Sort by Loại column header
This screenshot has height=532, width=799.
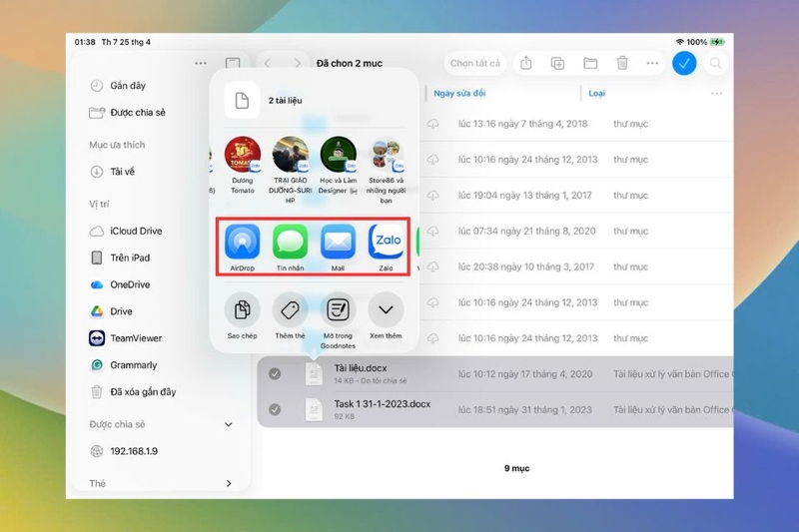[596, 93]
